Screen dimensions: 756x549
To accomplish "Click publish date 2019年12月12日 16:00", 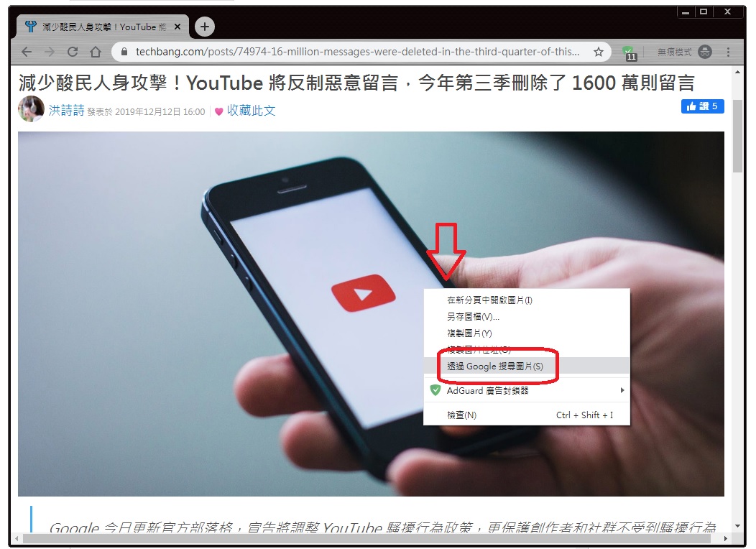I will [x=160, y=112].
